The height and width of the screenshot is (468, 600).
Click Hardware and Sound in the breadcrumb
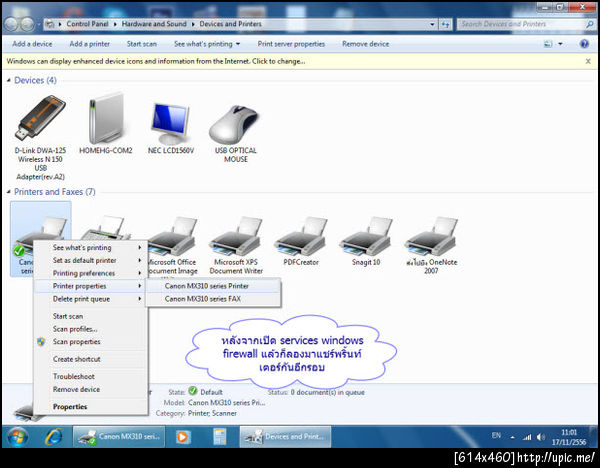154,24
